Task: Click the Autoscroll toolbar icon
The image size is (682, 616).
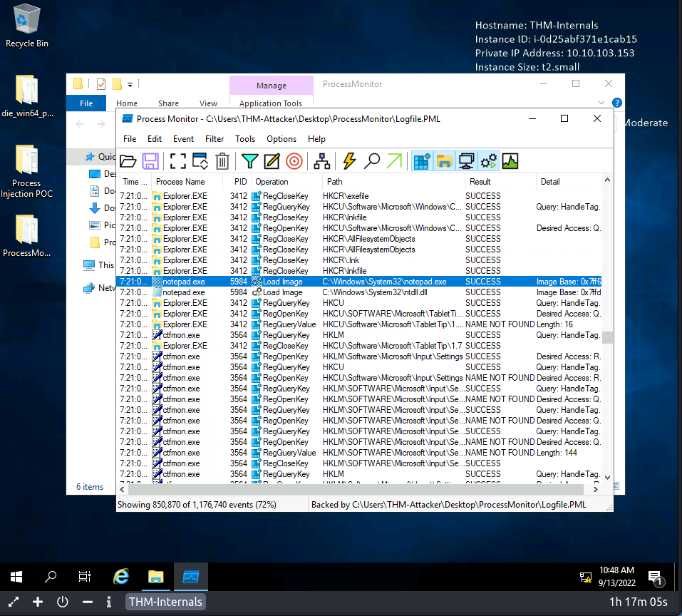Action: pos(200,161)
